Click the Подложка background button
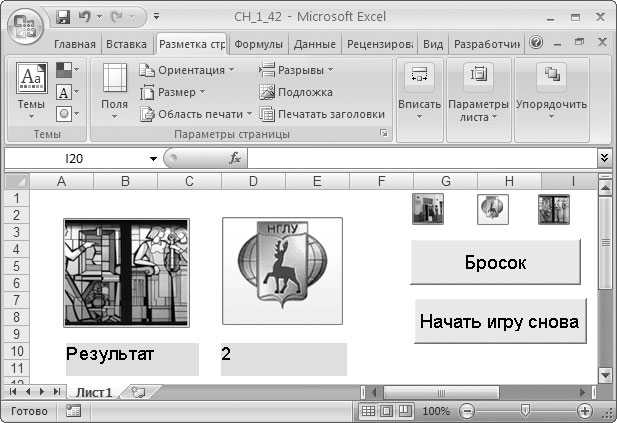 (296, 92)
